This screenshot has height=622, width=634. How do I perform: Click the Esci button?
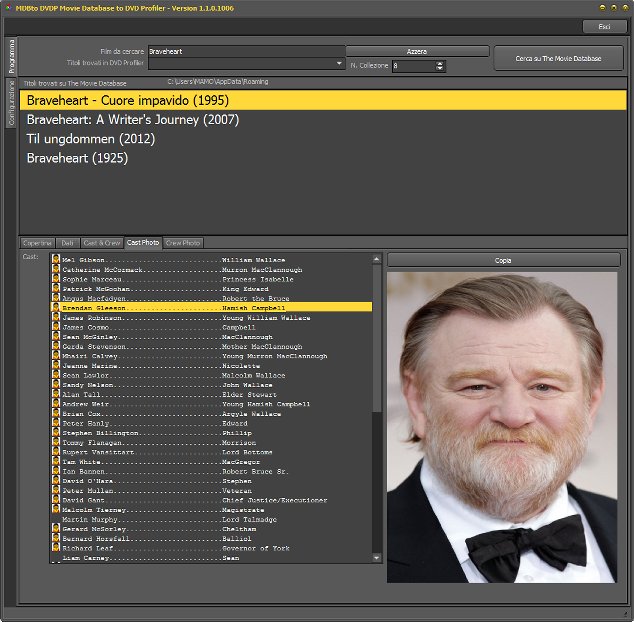[604, 27]
